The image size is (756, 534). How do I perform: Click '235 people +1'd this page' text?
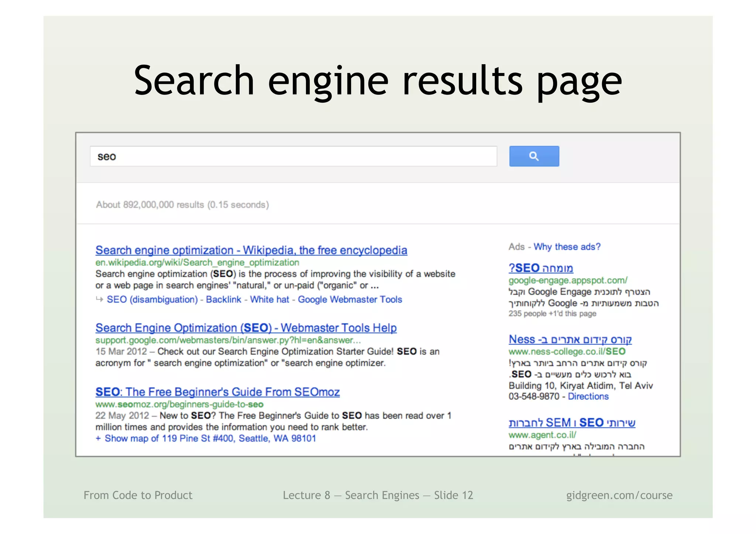(552, 314)
